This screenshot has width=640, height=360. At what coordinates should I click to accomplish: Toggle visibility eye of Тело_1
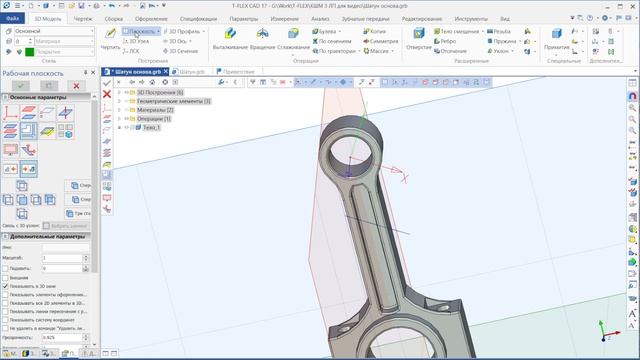127,128
